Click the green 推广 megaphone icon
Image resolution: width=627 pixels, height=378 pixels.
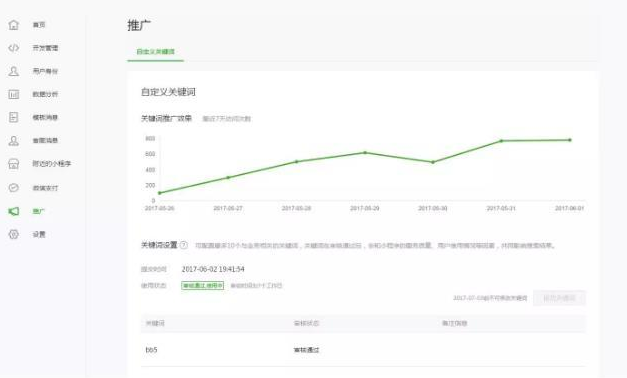pos(14,211)
